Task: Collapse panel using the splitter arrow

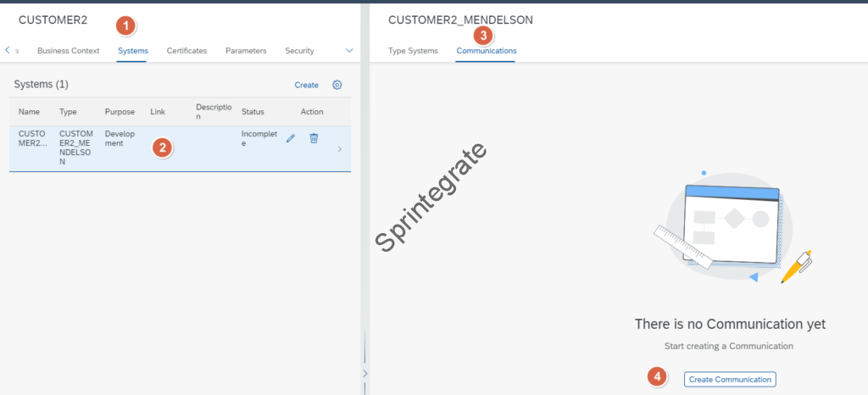Action: click(365, 373)
